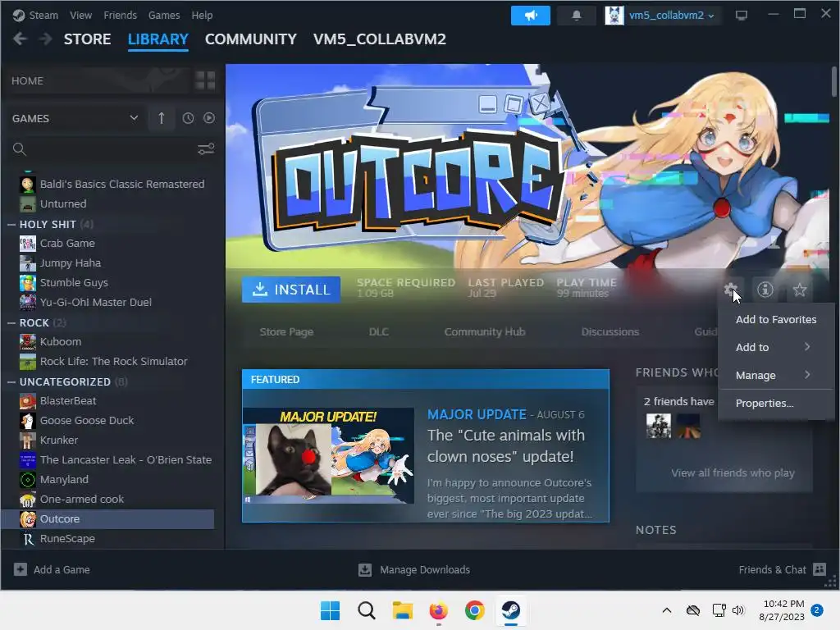The width and height of the screenshot is (840, 630).
Task: Show game info icon
Action: click(765, 290)
